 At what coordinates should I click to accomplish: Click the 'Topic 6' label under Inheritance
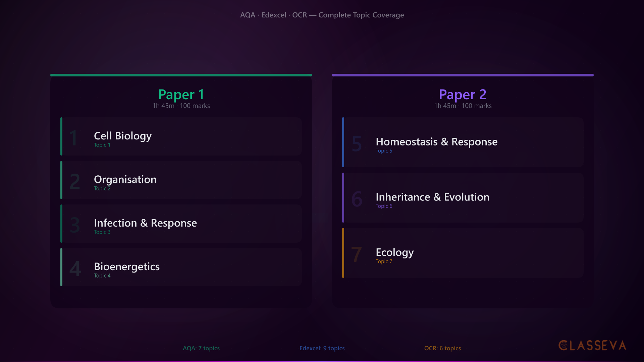(384, 206)
